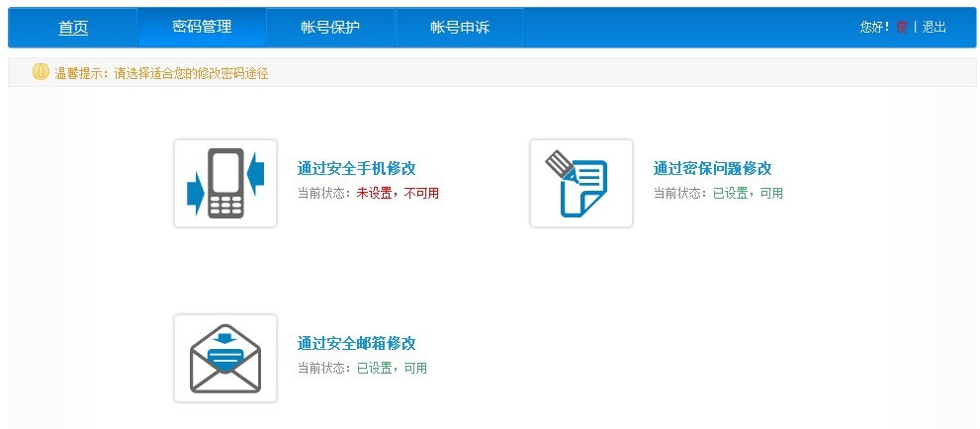
Task: Click 已设置，可用 status under 通过安全邮箱修改
Action: 392,369
